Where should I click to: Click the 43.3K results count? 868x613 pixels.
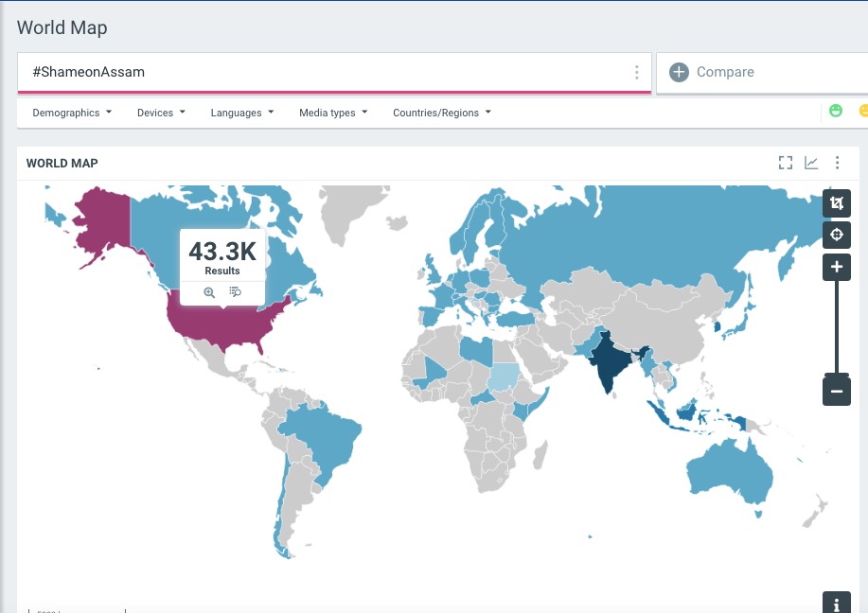point(222,252)
